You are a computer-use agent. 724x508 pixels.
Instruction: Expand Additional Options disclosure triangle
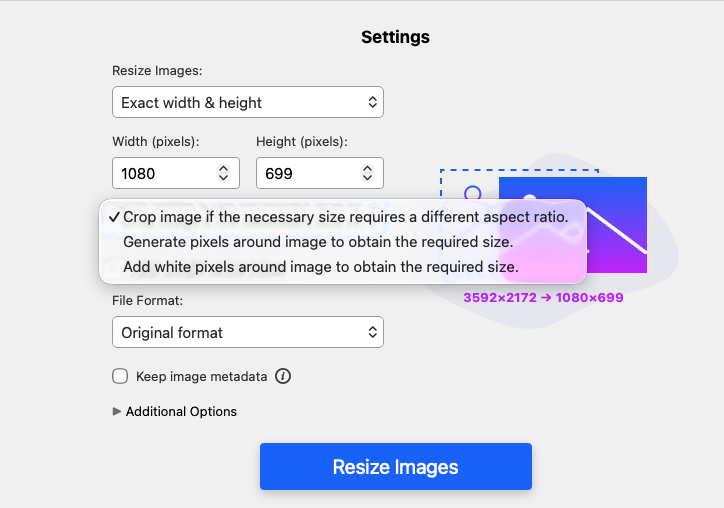point(117,411)
